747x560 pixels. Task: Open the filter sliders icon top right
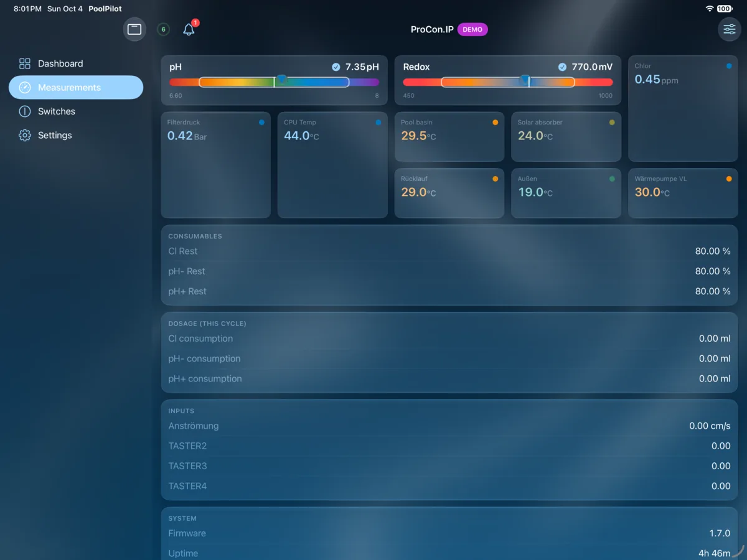pos(730,29)
